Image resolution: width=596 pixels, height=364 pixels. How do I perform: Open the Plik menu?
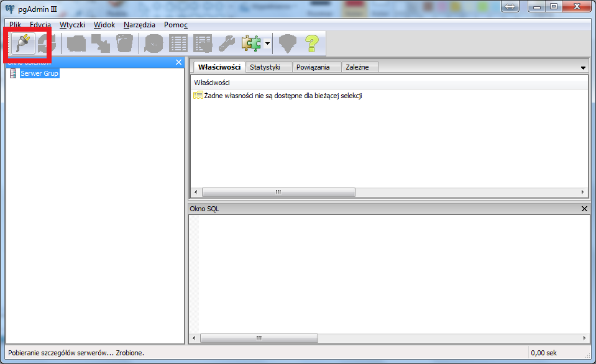[15, 25]
